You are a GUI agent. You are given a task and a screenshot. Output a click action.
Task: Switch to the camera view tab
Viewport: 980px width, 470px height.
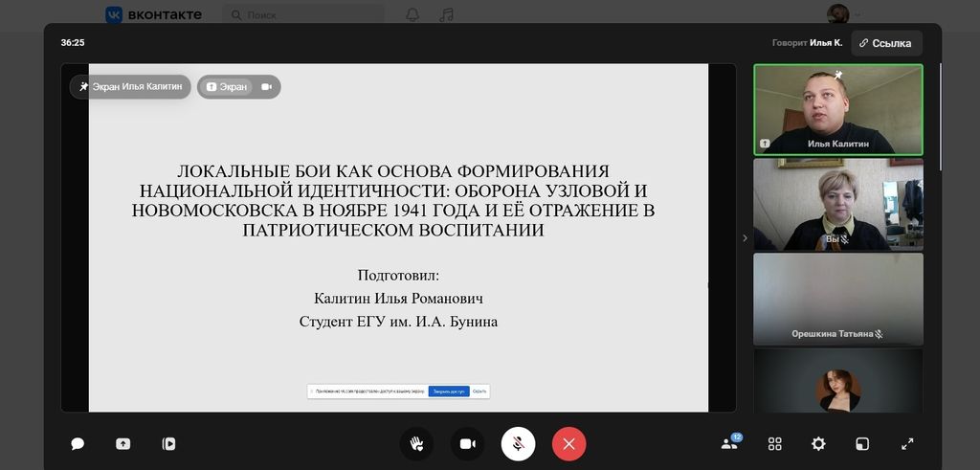pyautogui.click(x=266, y=87)
